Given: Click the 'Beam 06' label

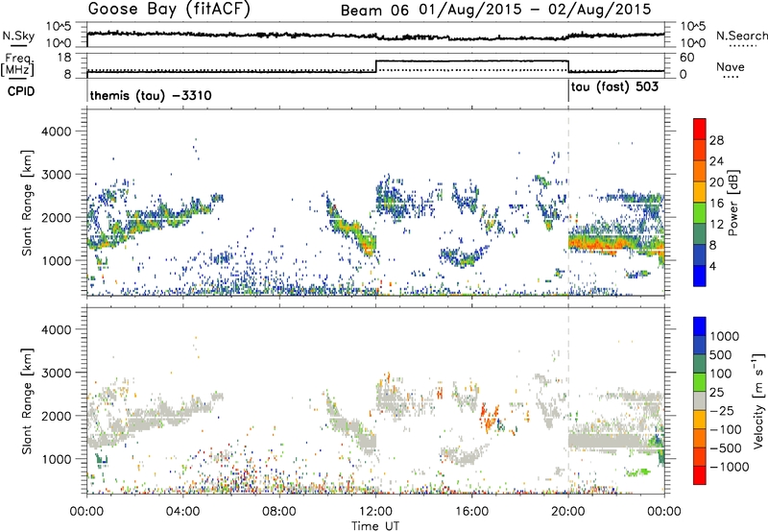Looking at the screenshot, I should click(x=374, y=10).
